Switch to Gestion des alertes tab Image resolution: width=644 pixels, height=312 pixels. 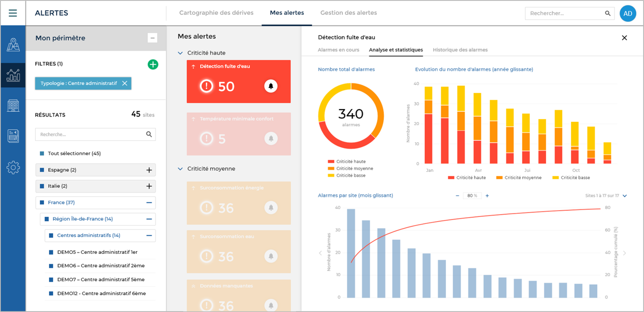[348, 13]
